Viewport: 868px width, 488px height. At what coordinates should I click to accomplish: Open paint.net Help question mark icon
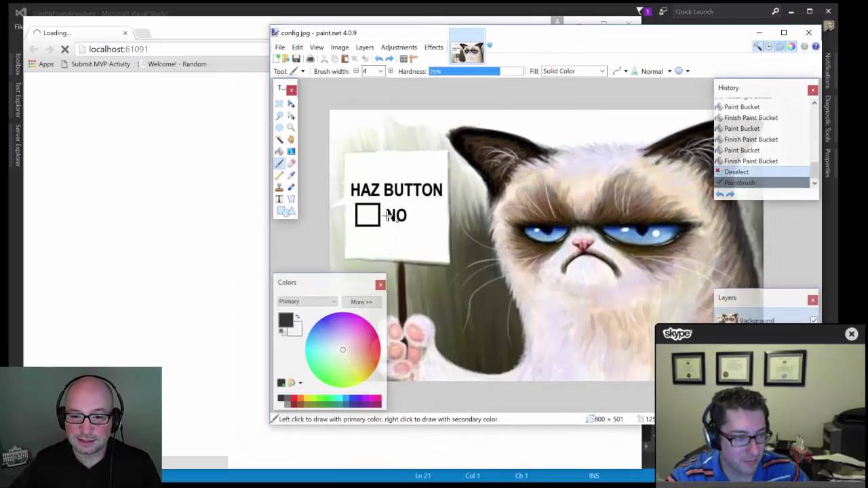pos(815,47)
